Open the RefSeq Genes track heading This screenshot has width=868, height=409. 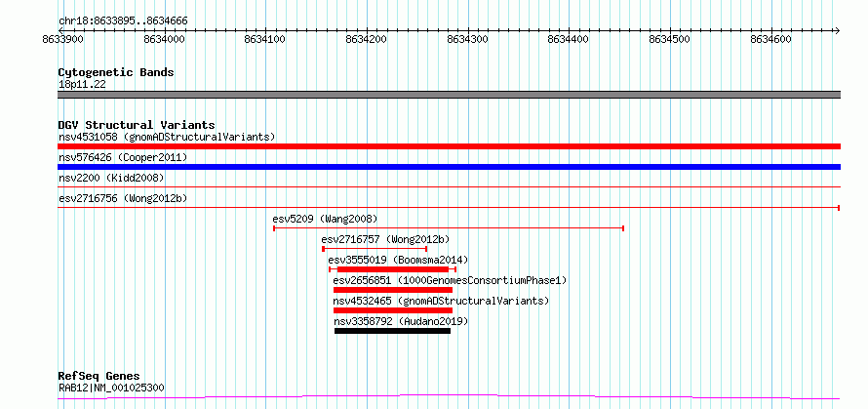pos(99,377)
